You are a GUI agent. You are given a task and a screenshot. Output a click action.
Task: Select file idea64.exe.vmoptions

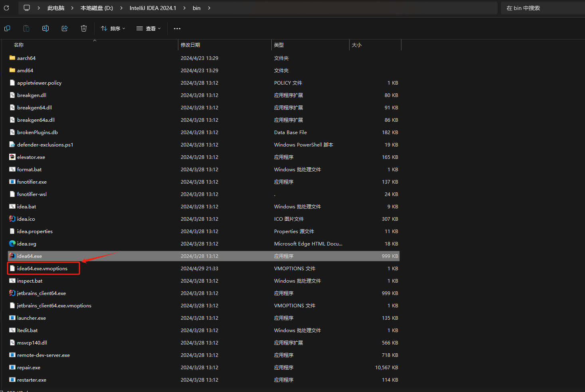[42, 268]
